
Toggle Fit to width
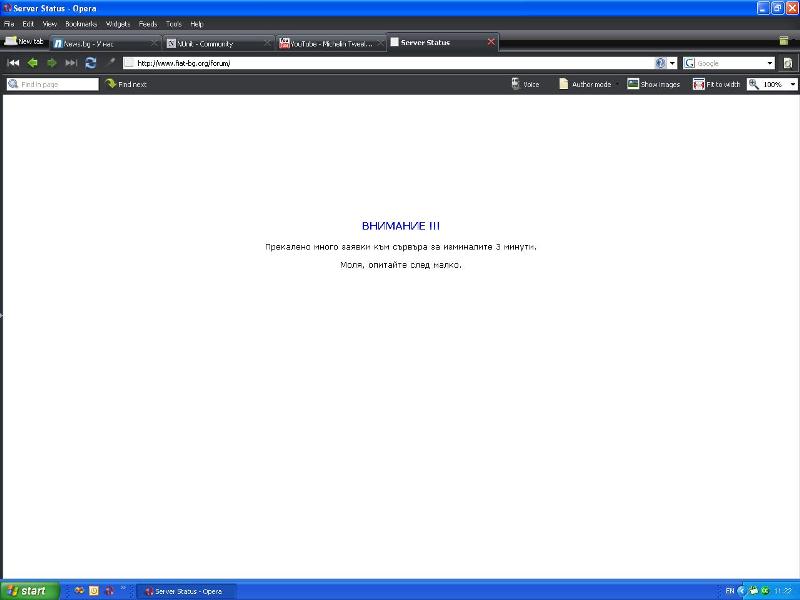click(716, 84)
